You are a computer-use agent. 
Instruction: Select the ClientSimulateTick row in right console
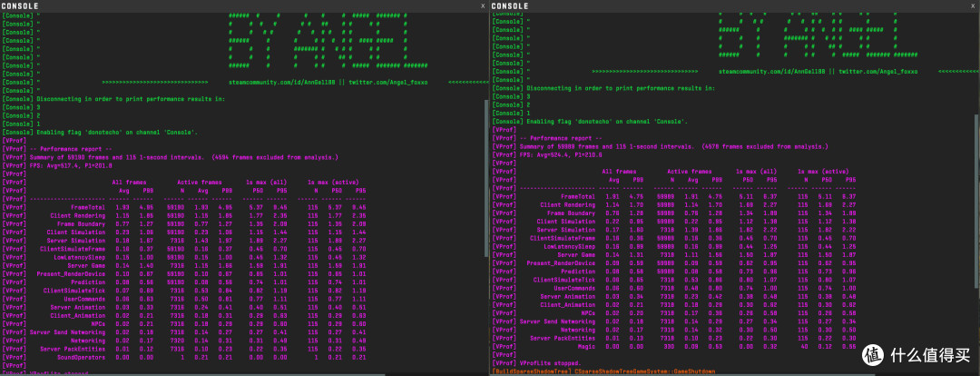click(675, 279)
